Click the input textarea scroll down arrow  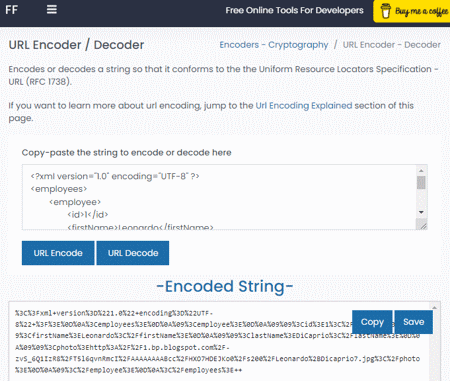[421, 212]
